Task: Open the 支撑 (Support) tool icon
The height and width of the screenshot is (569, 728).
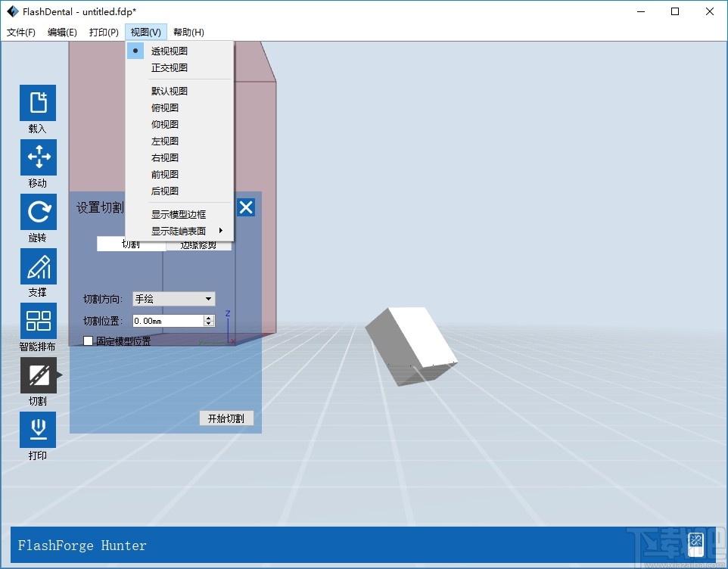Action: [x=39, y=266]
